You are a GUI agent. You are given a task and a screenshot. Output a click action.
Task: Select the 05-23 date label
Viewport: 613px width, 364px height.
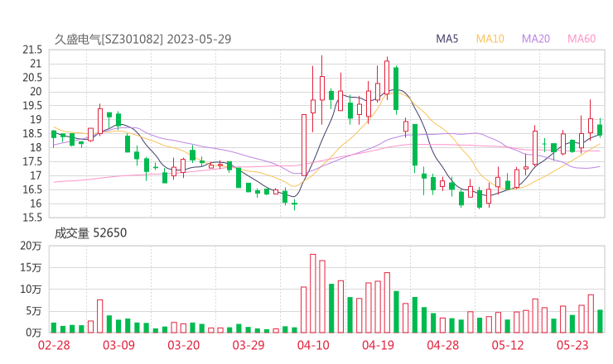[572, 345]
